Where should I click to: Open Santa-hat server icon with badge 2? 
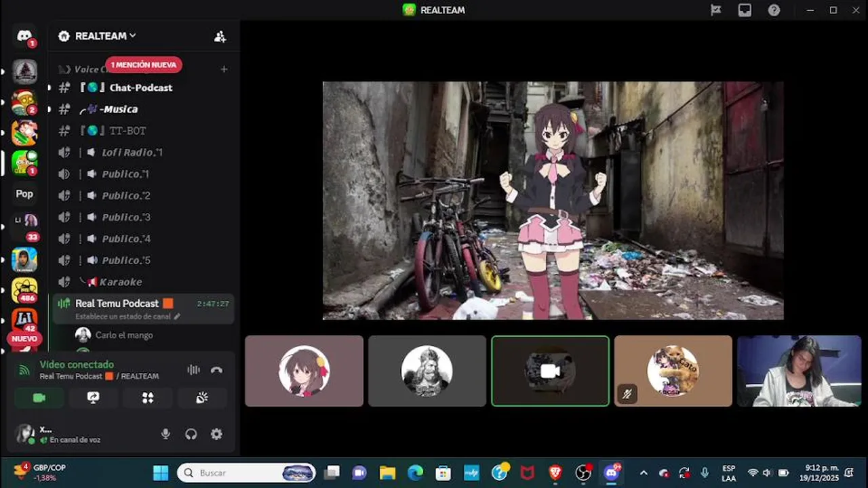[x=24, y=102]
